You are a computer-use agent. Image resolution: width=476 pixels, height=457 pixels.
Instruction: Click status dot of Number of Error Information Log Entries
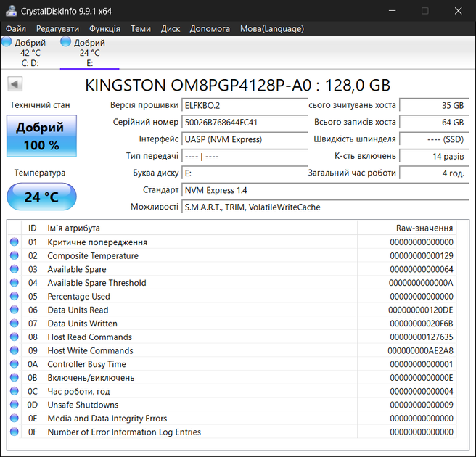[x=15, y=432]
